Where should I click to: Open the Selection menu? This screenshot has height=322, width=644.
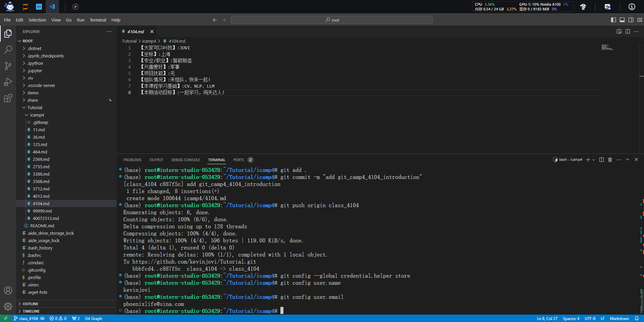(37, 20)
